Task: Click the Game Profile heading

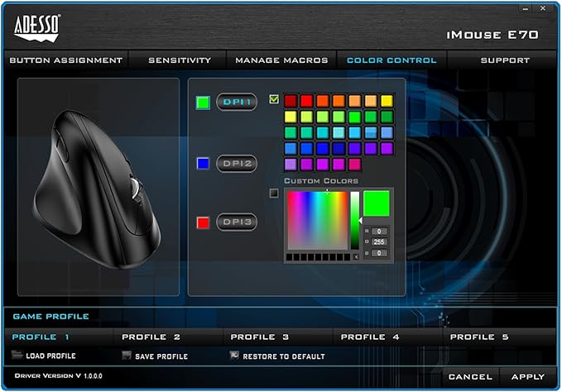Action: [50, 317]
